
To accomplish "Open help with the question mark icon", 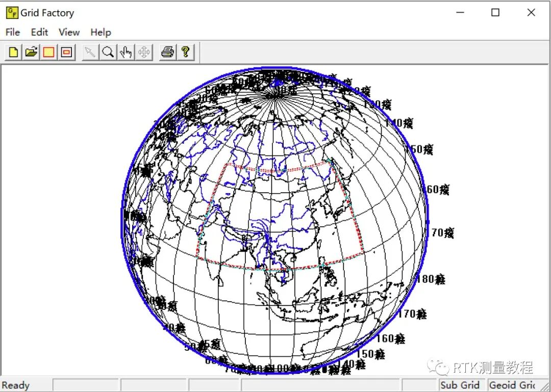I will (x=186, y=53).
